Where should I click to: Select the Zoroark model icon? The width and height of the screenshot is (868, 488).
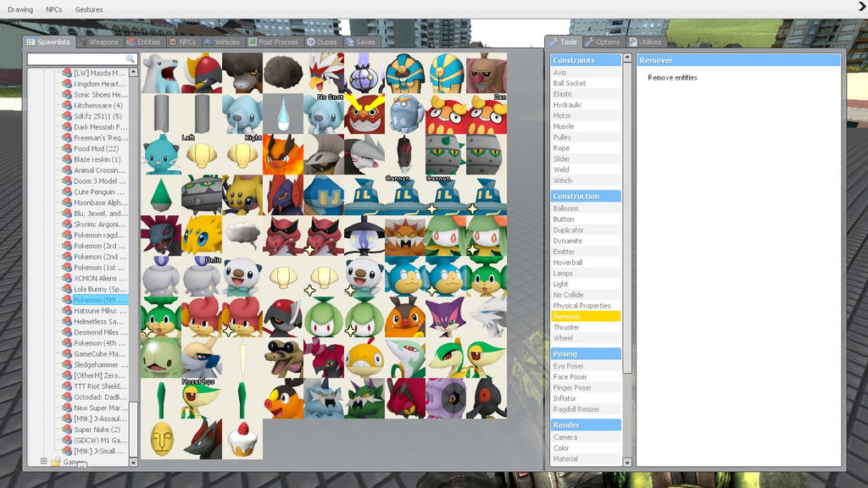point(203,440)
